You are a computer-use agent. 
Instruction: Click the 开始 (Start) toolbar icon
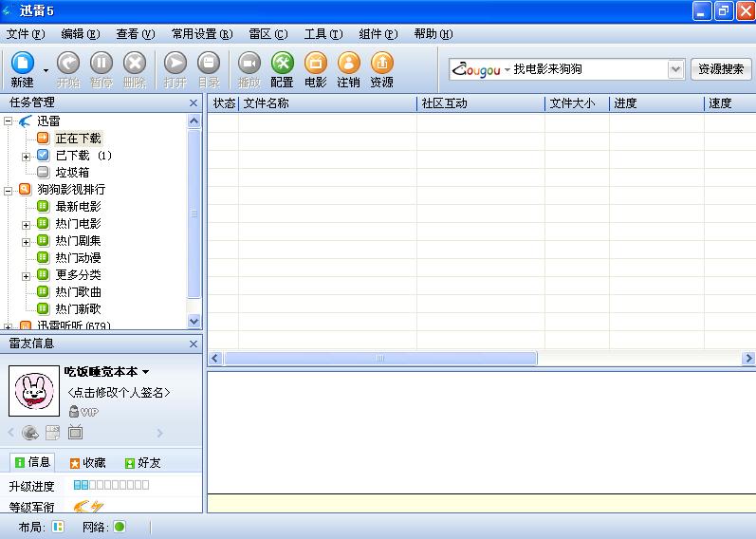tap(68, 69)
